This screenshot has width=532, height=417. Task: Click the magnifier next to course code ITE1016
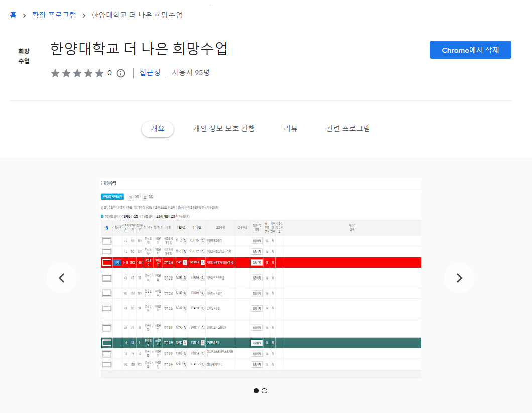(203, 343)
